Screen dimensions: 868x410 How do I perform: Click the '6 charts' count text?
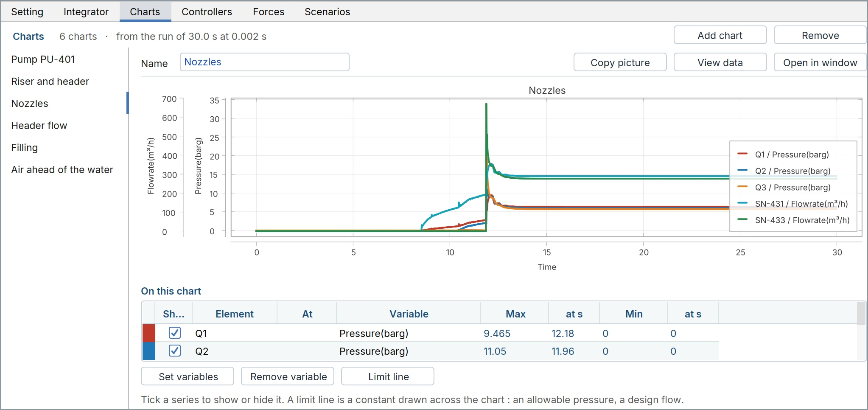click(x=78, y=37)
